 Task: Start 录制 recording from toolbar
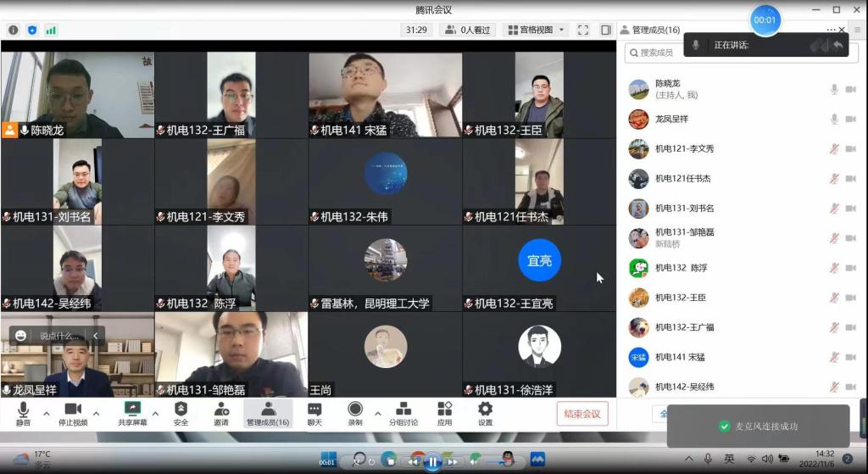coord(355,413)
